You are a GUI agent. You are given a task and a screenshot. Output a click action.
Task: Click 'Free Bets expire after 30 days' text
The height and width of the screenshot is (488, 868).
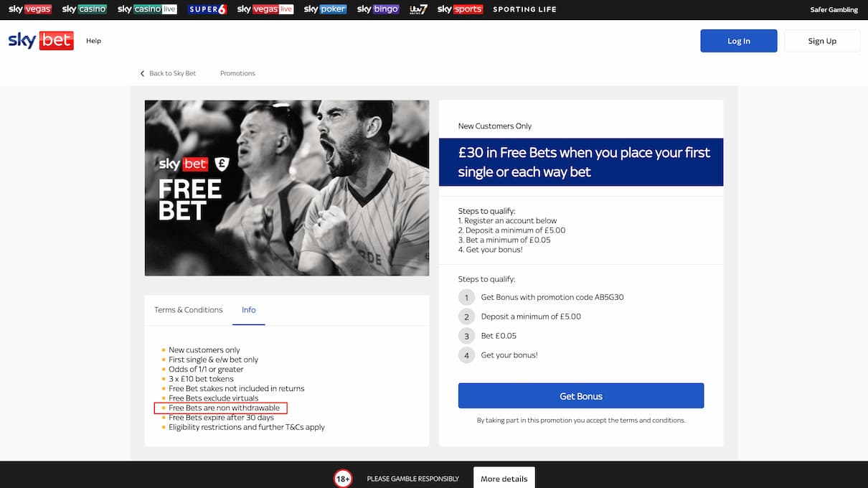(x=221, y=418)
